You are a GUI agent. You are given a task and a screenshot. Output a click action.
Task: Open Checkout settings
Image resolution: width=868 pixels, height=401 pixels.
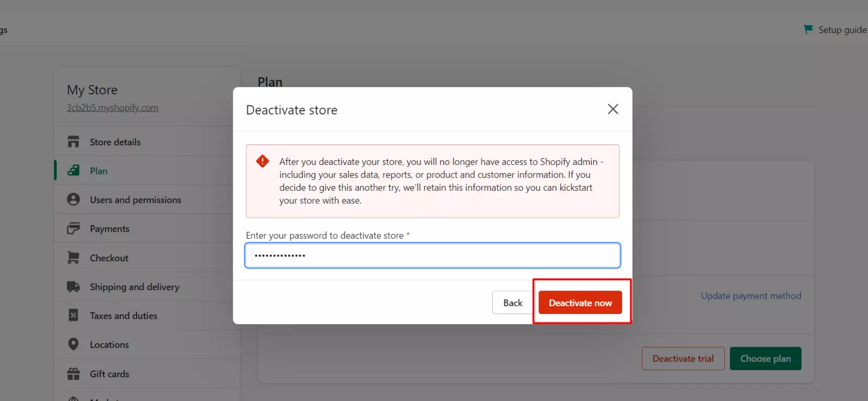coord(147,258)
